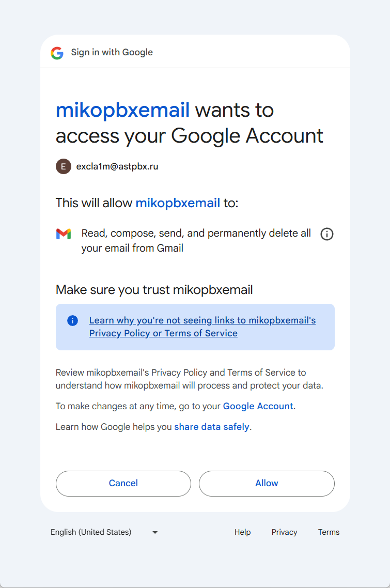Click the account avatar with letter E
Screen dimensions: 390x588
pos(63,166)
